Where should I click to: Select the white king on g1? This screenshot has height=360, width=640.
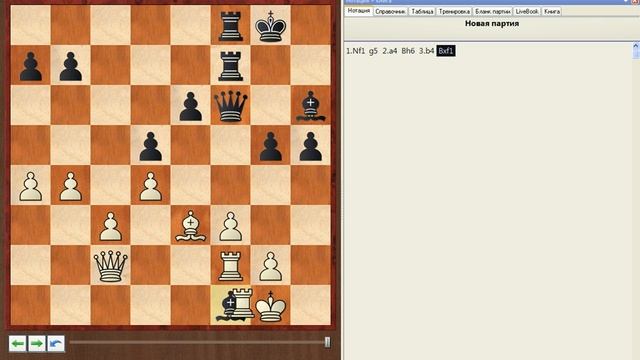click(x=270, y=306)
